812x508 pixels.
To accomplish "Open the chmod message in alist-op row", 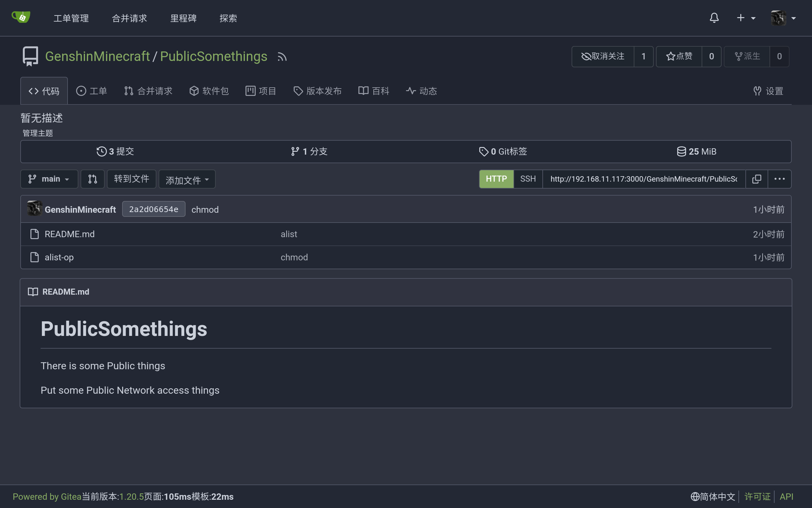I will pyautogui.click(x=294, y=257).
